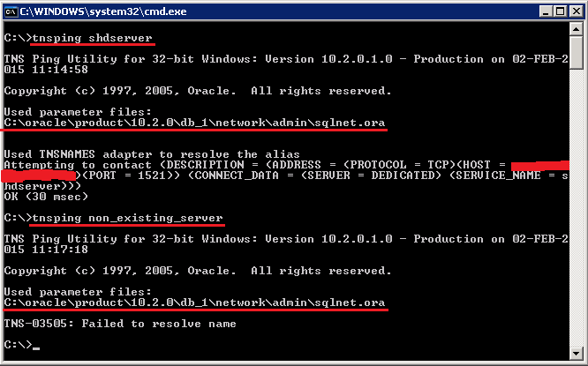
Task: Click the second sqlnet.ora path line
Action: pyautogui.click(x=194, y=303)
